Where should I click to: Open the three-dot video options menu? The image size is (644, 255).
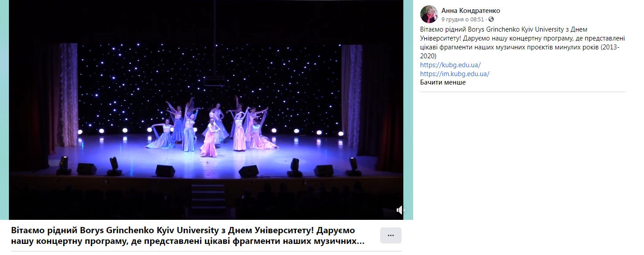coord(391,235)
